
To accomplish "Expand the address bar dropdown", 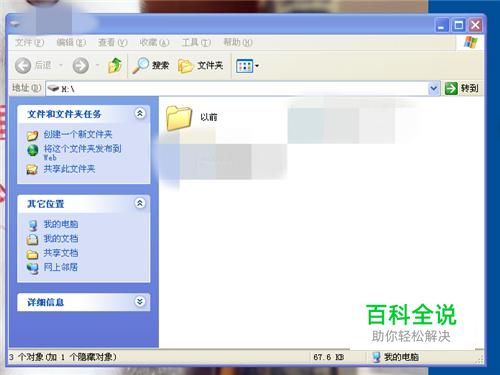I will [x=433, y=89].
